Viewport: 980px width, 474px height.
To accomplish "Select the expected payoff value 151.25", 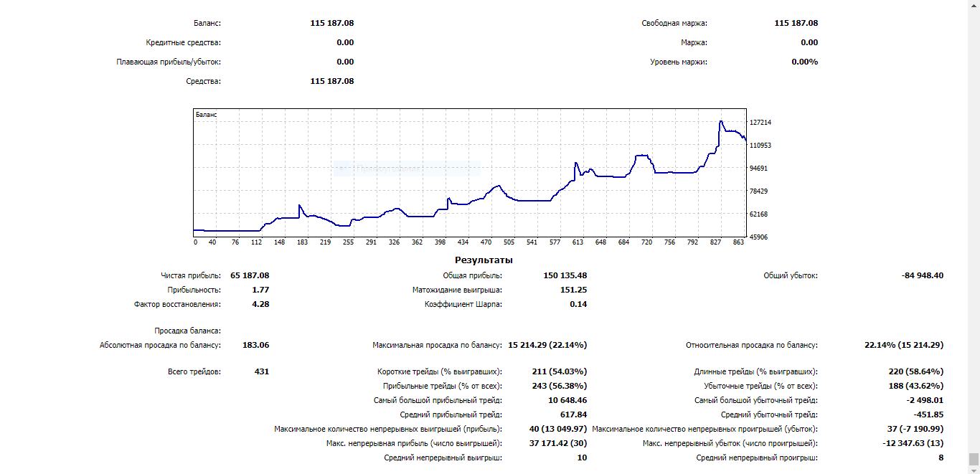I will tap(574, 290).
